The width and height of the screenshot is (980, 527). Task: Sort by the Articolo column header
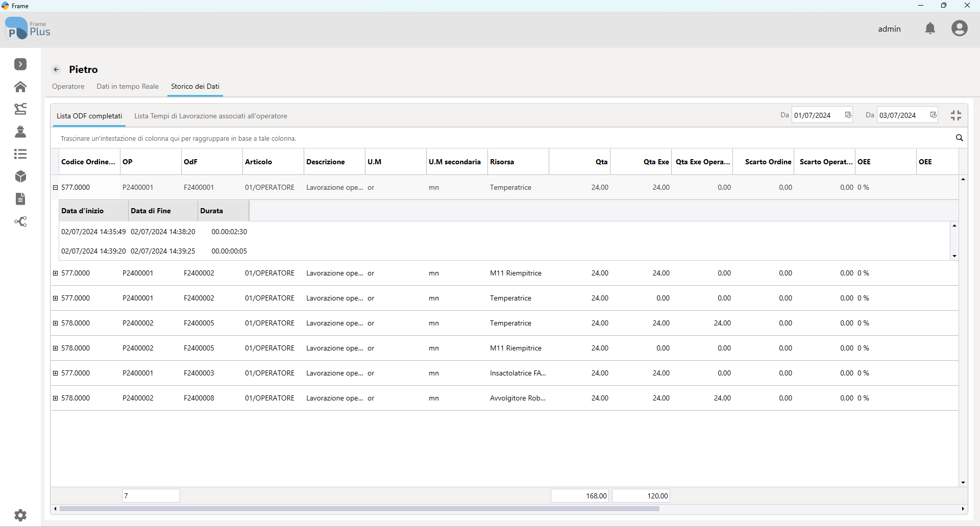click(x=274, y=162)
